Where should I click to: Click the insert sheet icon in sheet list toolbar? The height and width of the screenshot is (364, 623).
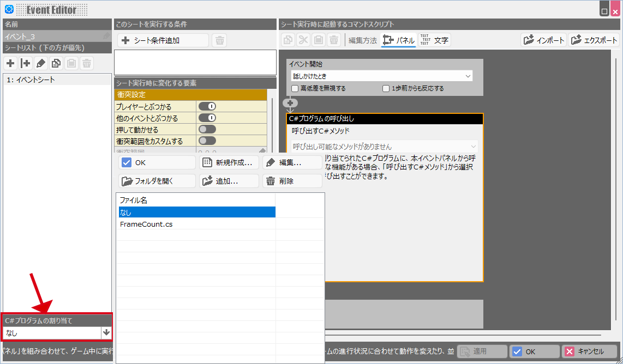(x=25, y=63)
